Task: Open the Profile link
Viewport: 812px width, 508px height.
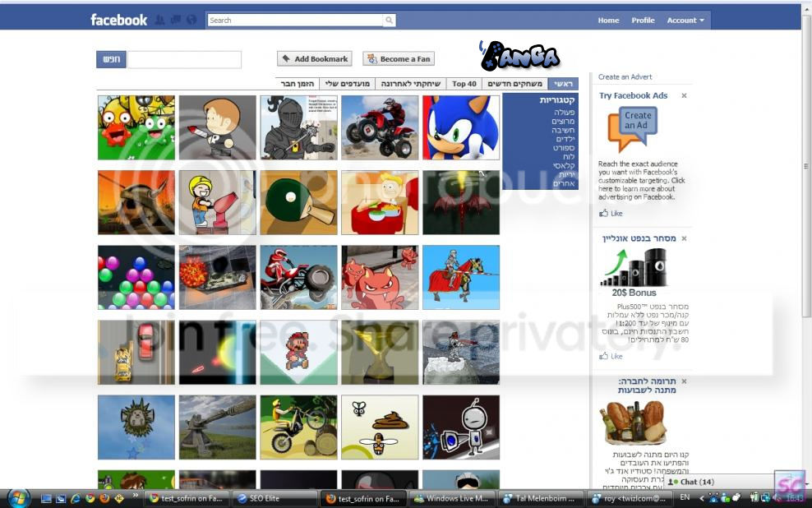Action: (643, 21)
